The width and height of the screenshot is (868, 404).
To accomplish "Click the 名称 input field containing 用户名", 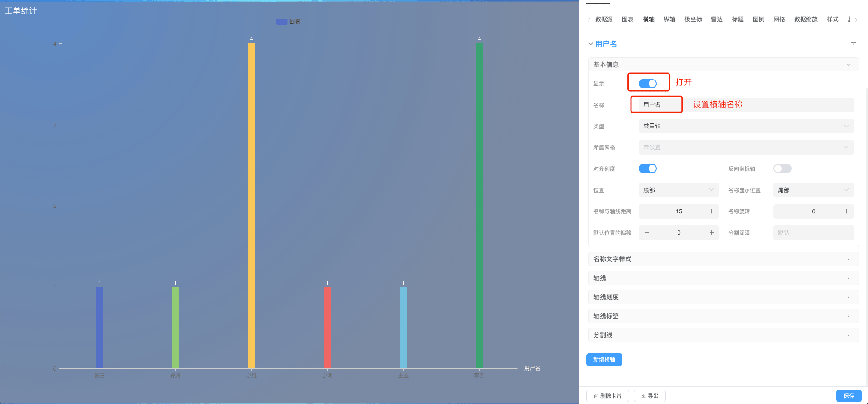I will click(745, 105).
